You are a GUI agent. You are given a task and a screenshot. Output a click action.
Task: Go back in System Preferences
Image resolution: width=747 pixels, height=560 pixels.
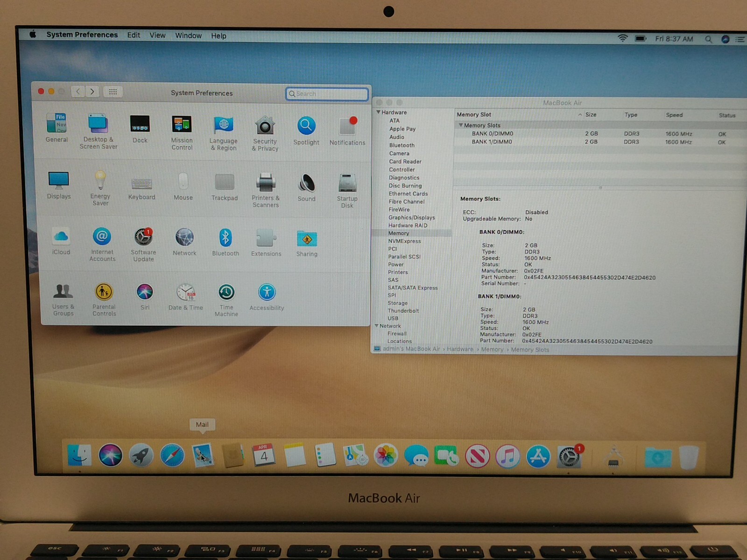78,91
